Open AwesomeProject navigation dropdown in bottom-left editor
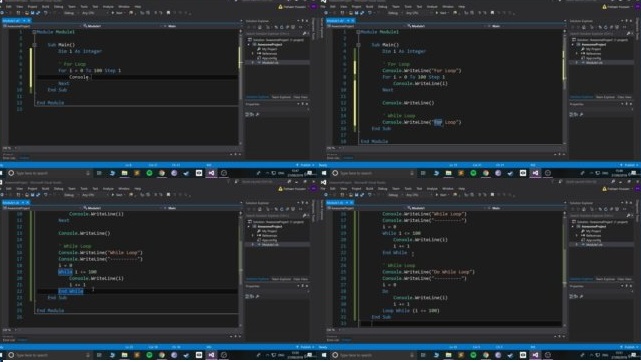This screenshot has height=362, width=641. point(41,208)
